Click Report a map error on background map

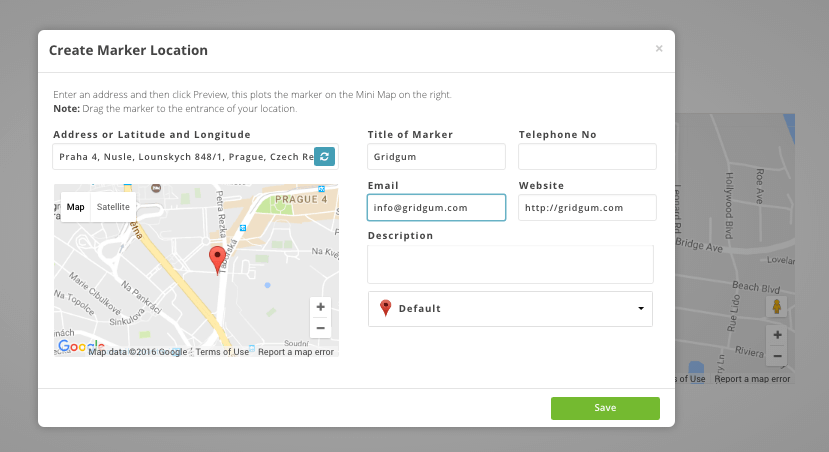(752, 379)
